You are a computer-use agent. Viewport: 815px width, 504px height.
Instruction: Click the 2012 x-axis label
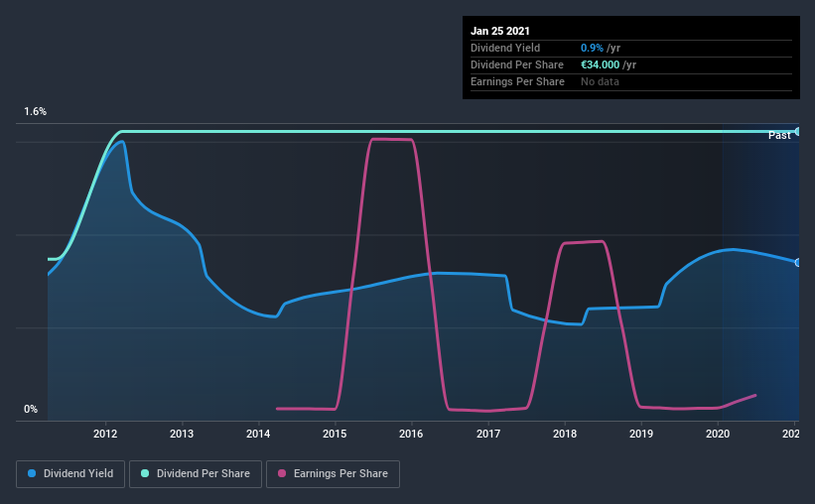[105, 434]
